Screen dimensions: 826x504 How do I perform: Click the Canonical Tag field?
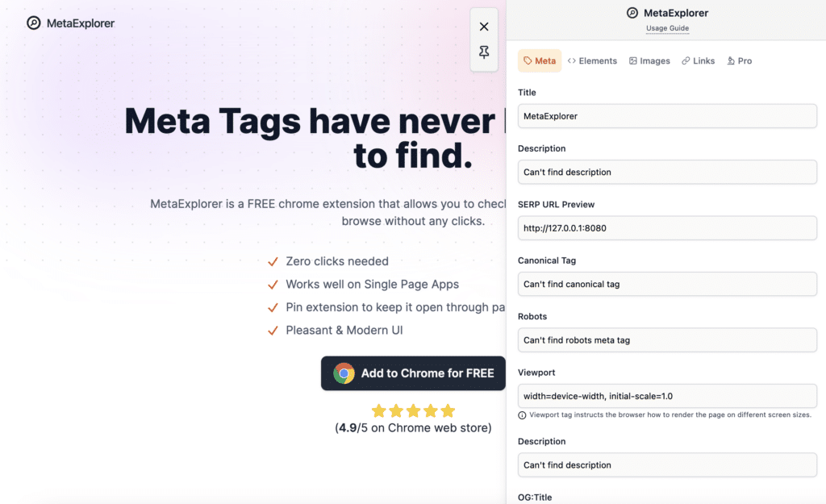tap(667, 284)
